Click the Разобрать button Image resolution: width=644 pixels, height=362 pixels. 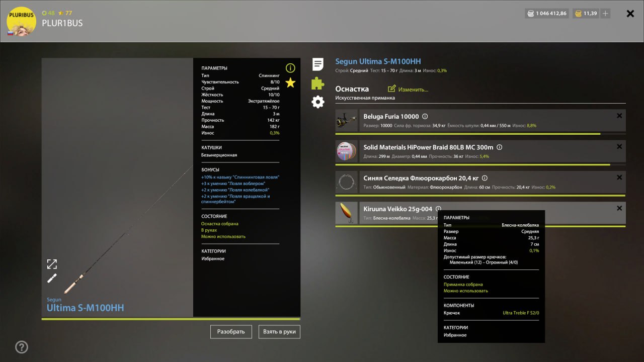pos(231,332)
